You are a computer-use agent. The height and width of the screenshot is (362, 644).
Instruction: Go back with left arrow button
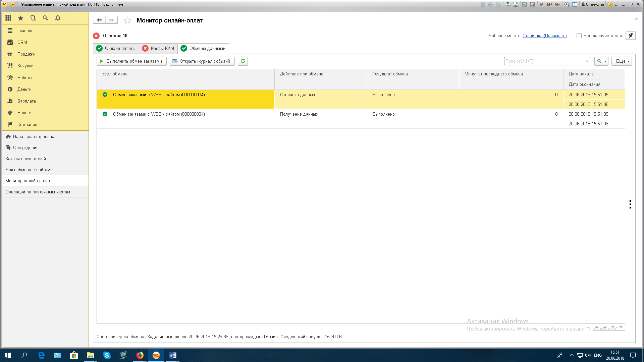click(x=99, y=20)
